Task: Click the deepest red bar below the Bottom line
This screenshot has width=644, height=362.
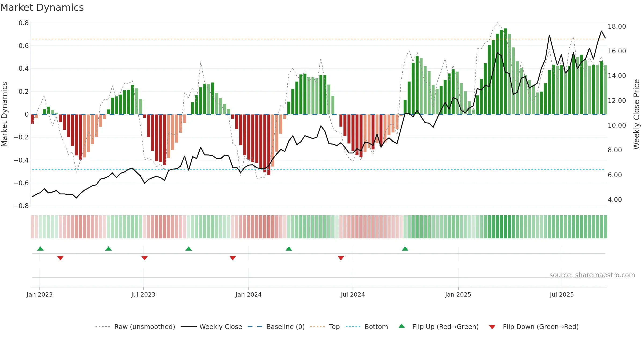Action: pos(269,145)
